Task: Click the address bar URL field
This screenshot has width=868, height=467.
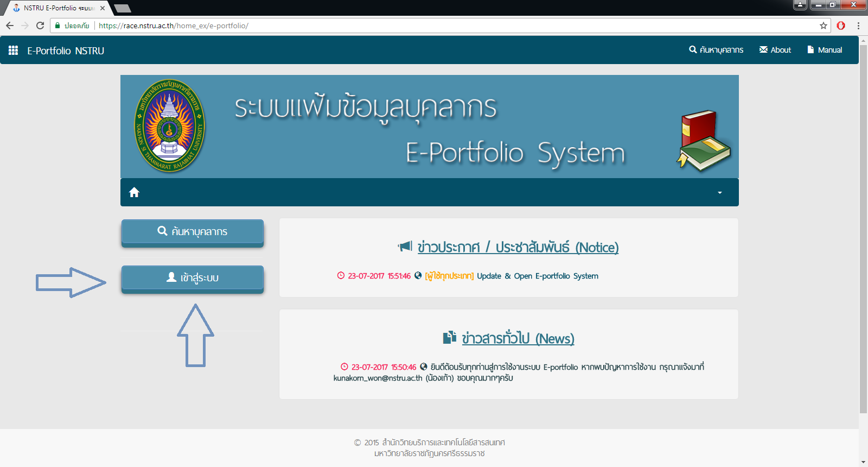Action: click(x=434, y=26)
